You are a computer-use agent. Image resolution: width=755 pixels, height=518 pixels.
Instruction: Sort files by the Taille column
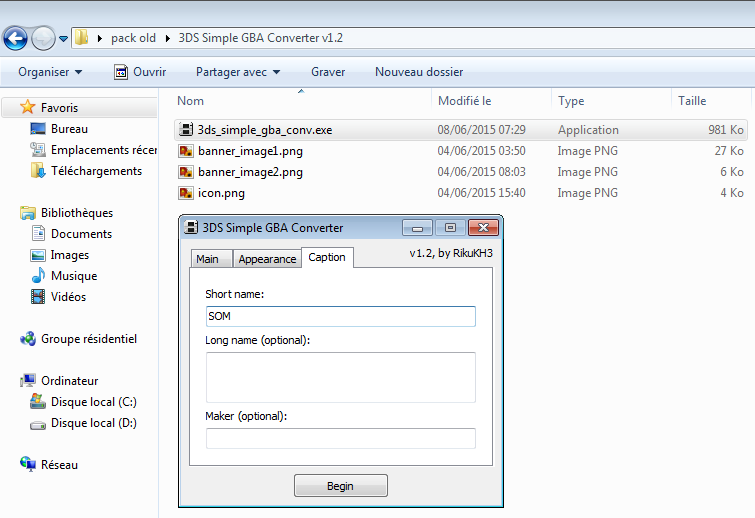(692, 101)
